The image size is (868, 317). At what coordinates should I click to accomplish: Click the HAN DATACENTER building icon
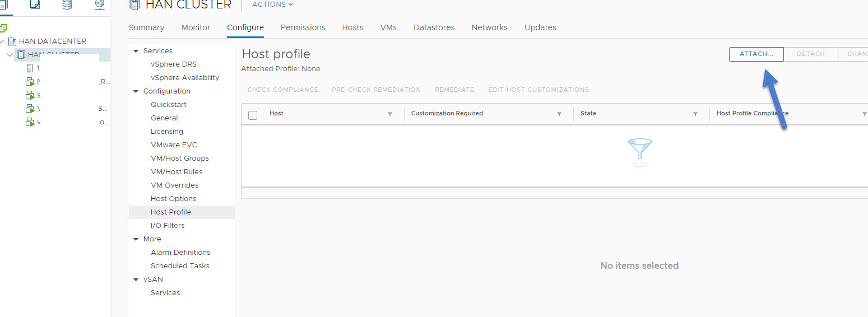[12, 41]
